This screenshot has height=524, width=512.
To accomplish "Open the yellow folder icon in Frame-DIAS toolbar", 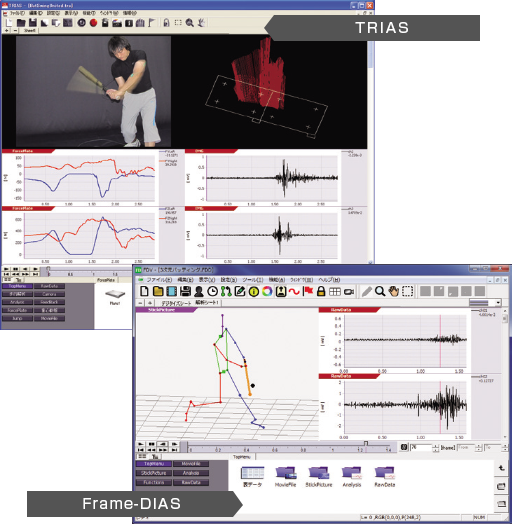I will pyautogui.click(x=158, y=291).
